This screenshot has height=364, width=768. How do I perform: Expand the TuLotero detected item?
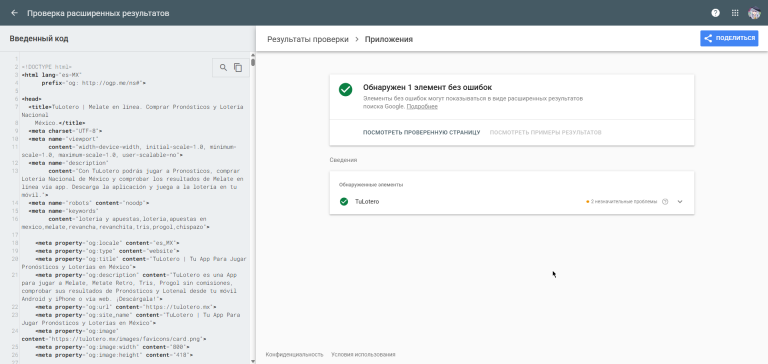[680, 202]
